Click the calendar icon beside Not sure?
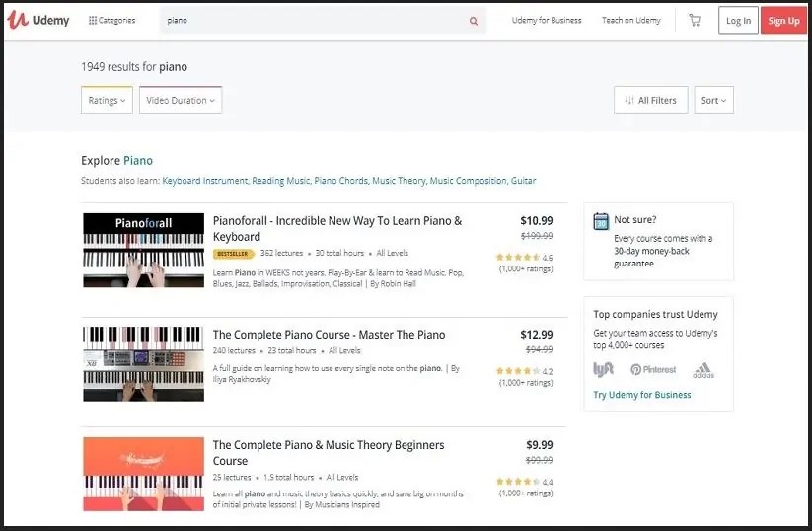 (x=601, y=221)
